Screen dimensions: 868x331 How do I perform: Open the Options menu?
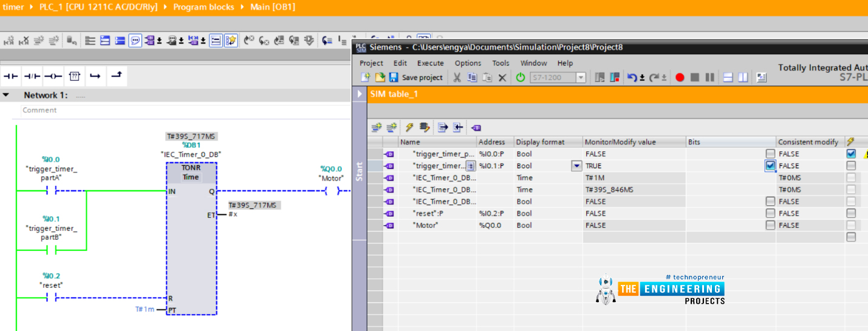(468, 63)
